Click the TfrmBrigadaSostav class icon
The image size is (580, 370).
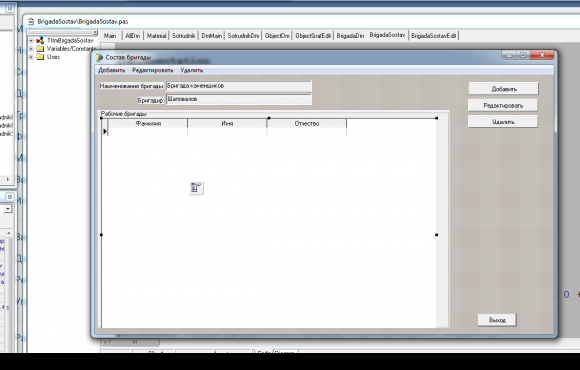(x=40, y=40)
